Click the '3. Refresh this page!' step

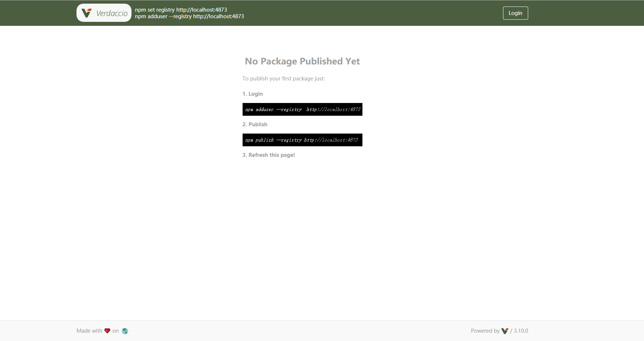(x=269, y=155)
